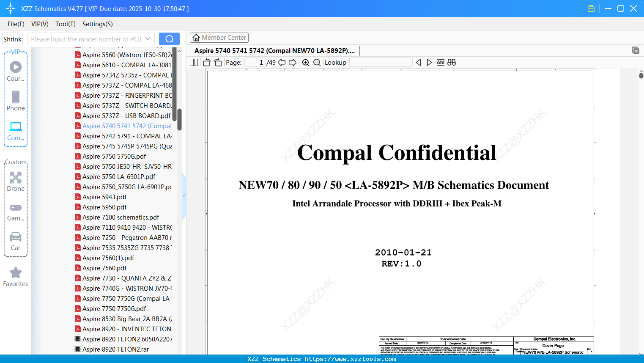
Task: Click the binoculars search icon
Action: 452,62
